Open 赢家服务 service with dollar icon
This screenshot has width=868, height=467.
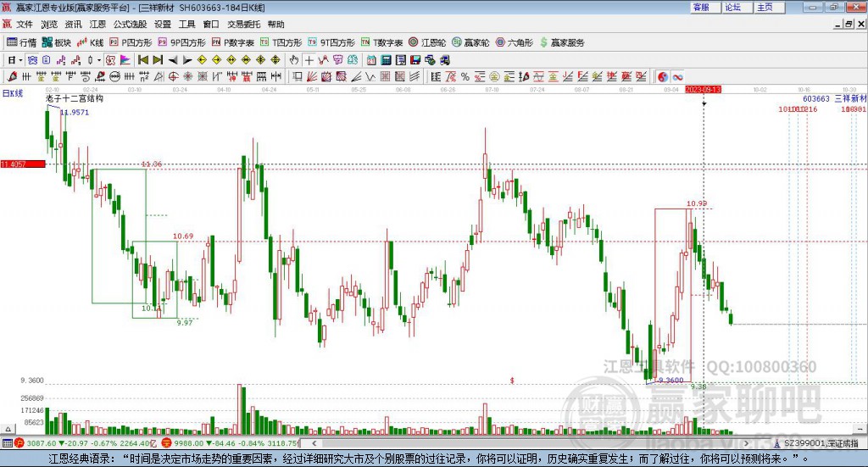pyautogui.click(x=562, y=42)
